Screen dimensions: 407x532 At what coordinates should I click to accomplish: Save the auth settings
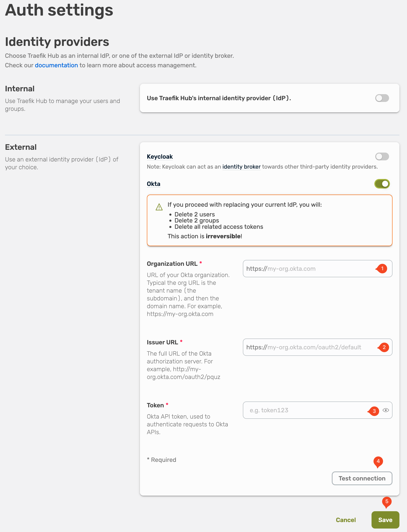[385, 520]
